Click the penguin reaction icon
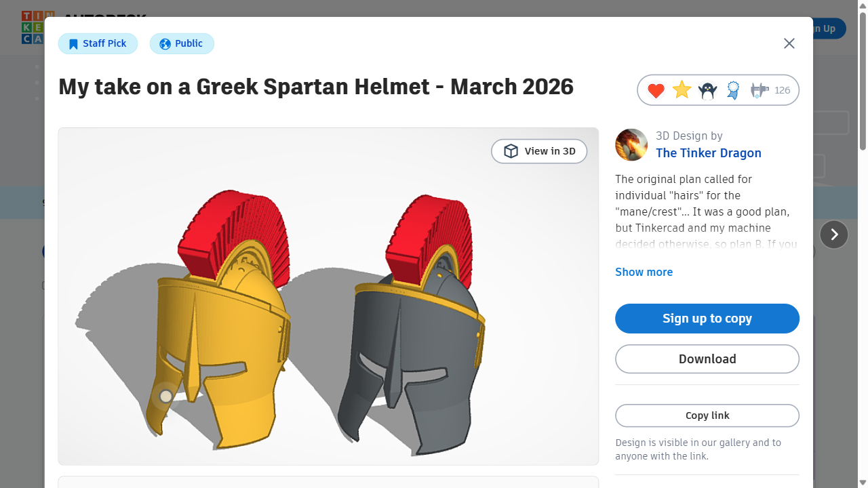 (x=707, y=89)
